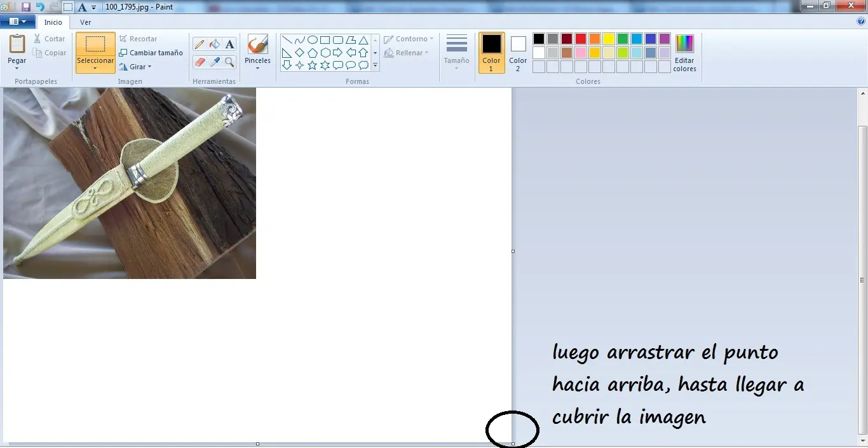Open the blue Paint application menu
Screen dimensions: 868x448
pyautogui.click(x=18, y=22)
